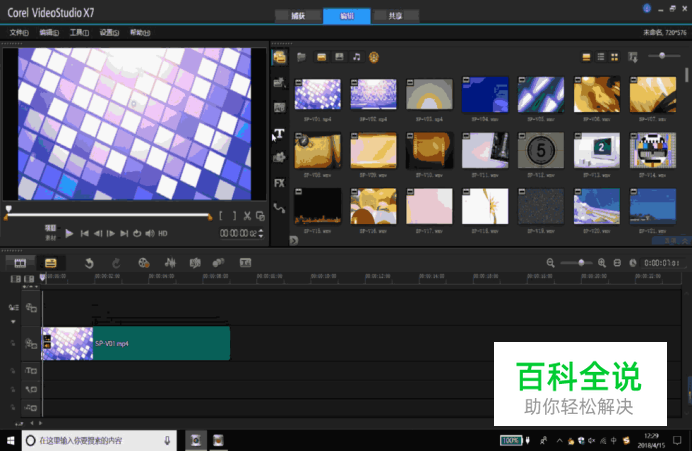This screenshot has width=692, height=451.
Task: Undo the last action
Action: [x=89, y=263]
